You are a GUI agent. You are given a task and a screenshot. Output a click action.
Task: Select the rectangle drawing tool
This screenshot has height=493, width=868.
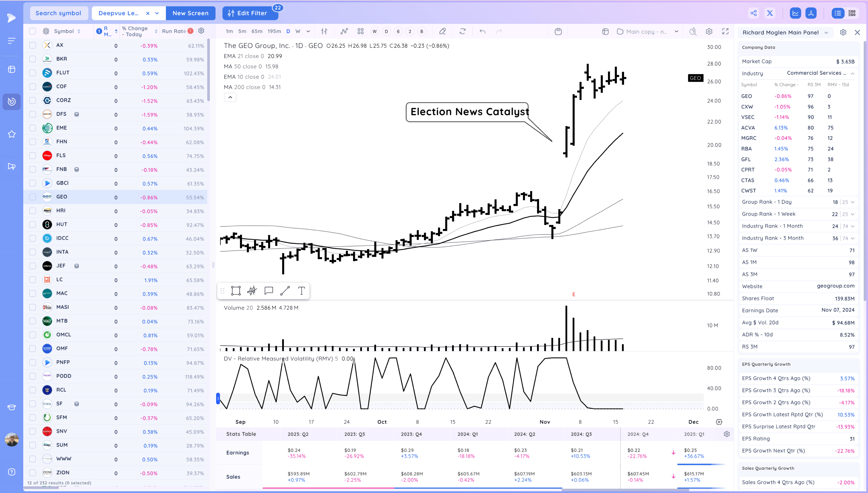[x=236, y=291]
